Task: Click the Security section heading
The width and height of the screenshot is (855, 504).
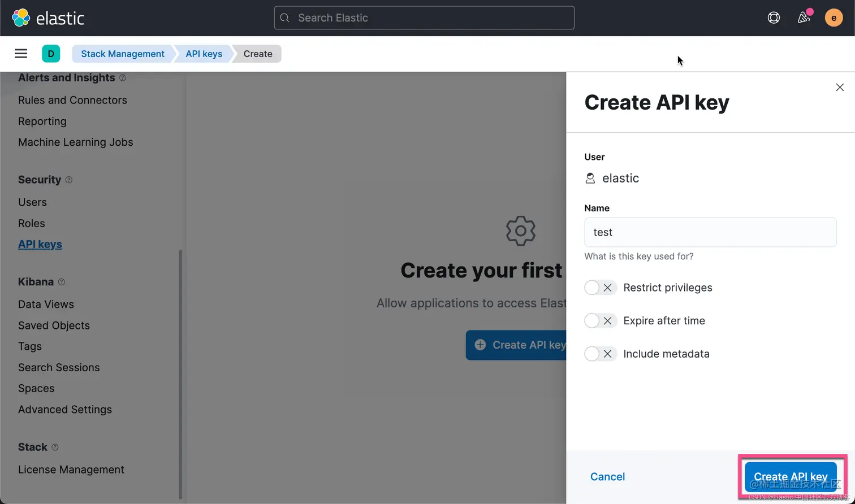Action: click(x=40, y=180)
